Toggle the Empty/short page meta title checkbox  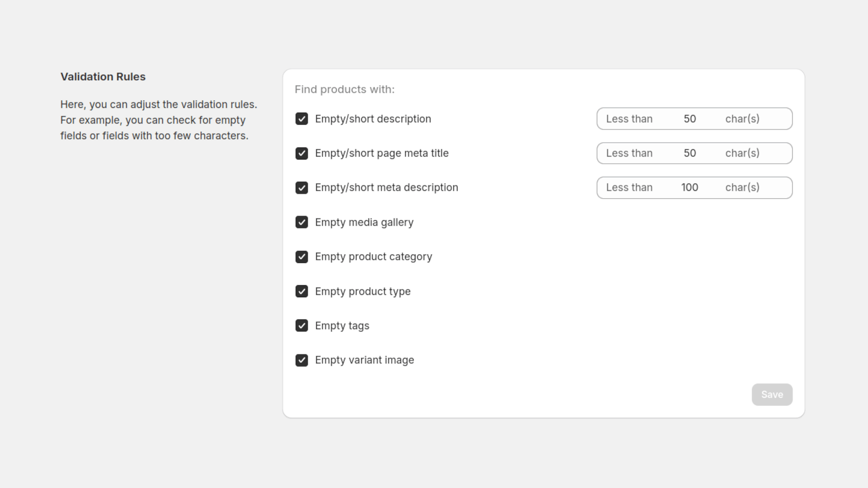(302, 153)
